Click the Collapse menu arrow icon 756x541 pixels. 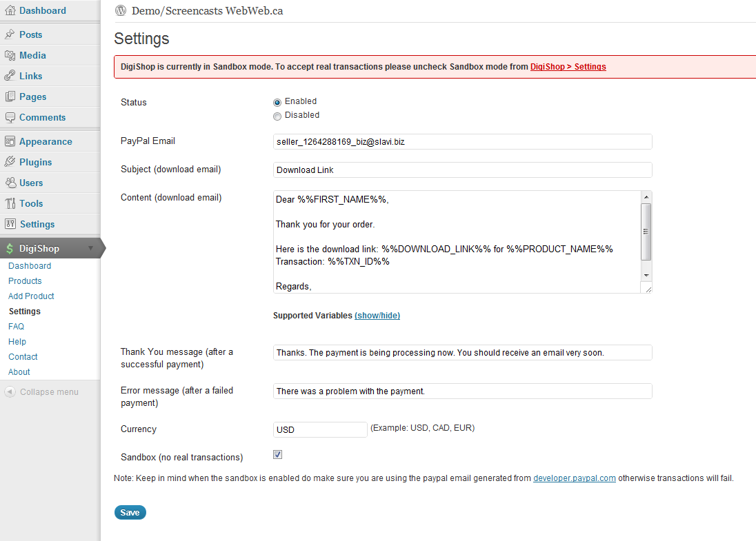(10, 392)
